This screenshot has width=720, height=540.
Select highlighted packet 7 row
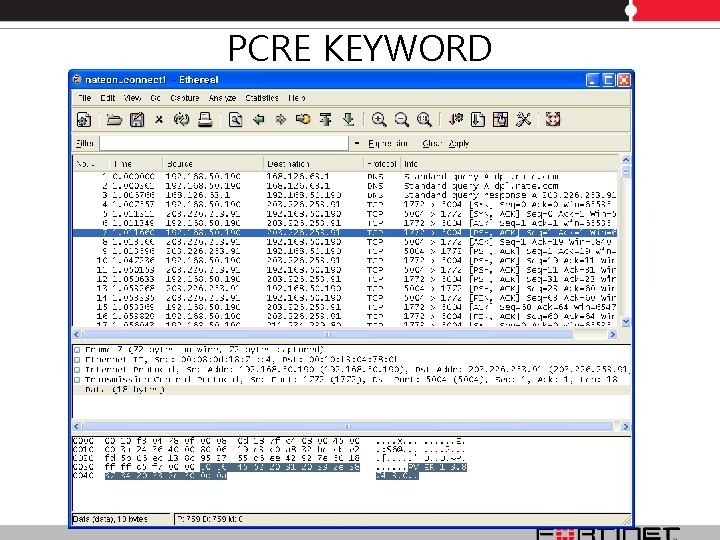346,232
